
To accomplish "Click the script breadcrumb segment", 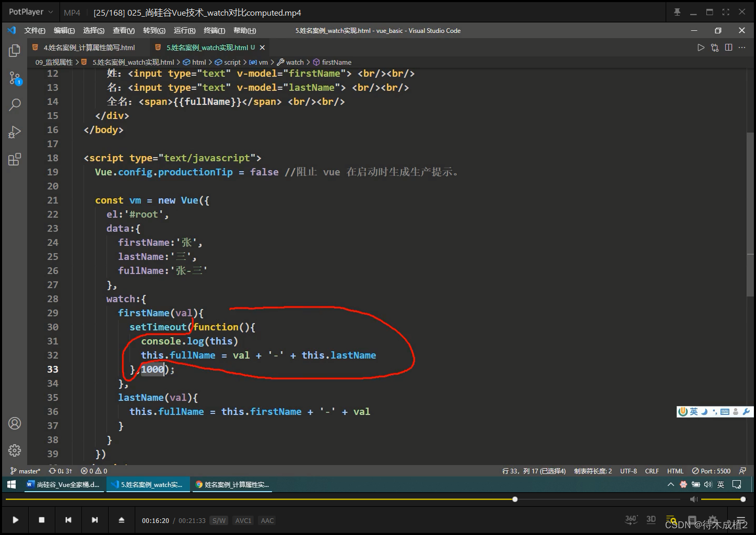I will 228,62.
